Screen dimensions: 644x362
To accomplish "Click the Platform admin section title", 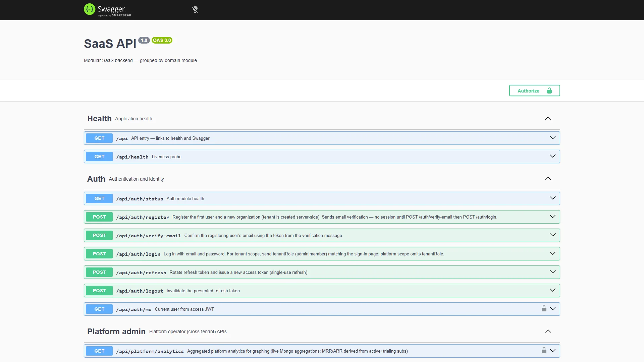I will [116, 331].
